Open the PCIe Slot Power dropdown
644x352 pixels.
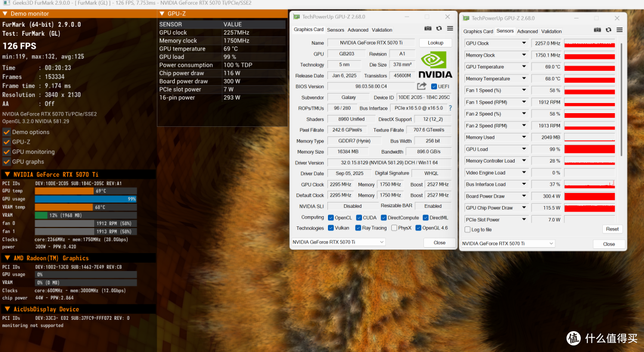(524, 220)
